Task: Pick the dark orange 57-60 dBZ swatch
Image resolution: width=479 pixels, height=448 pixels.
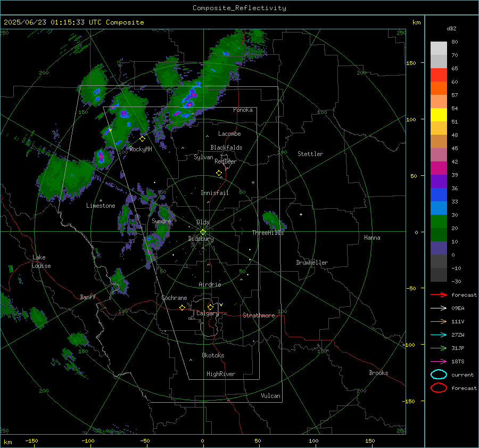Action: [439, 88]
